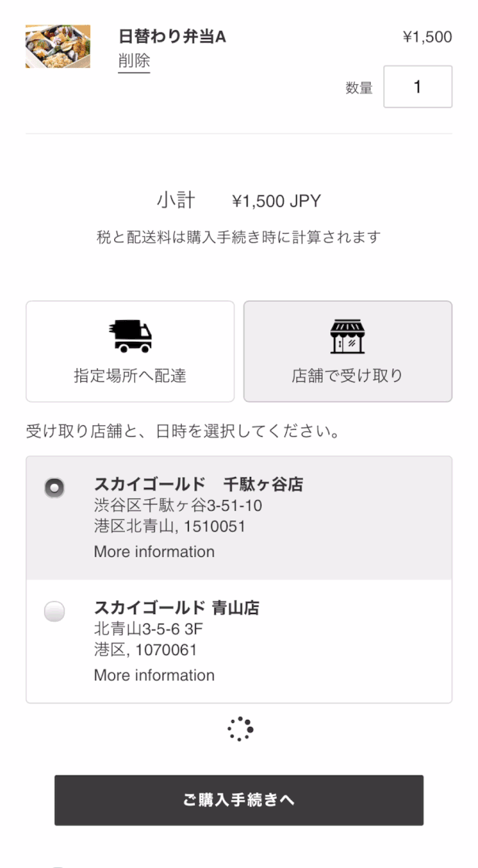
Task: Click the 数量 quantity input field
Action: point(417,87)
